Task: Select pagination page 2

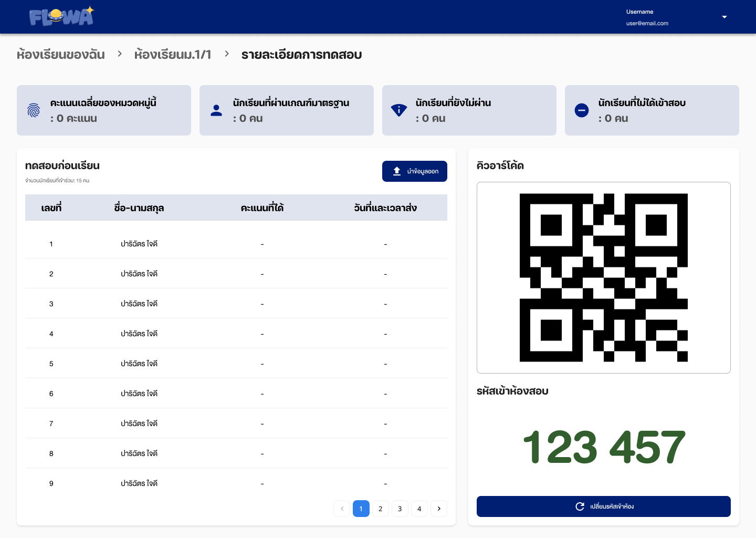Action: 381,509
